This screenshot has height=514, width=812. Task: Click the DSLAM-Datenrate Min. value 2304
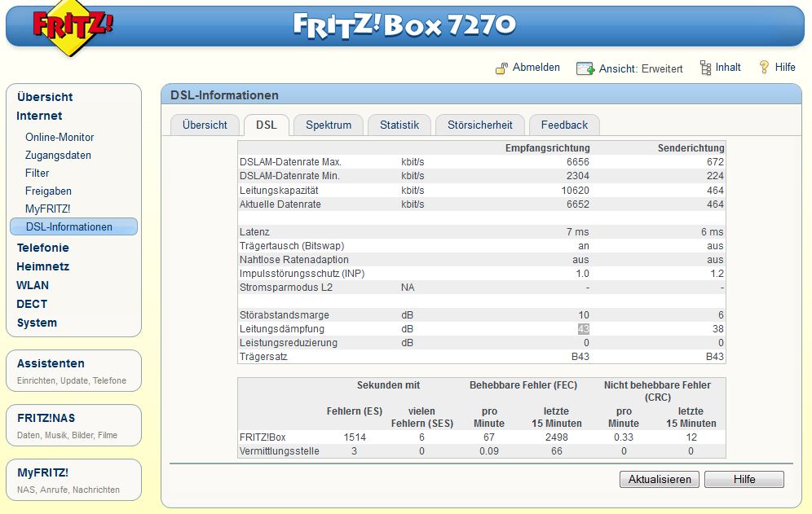pyautogui.click(x=578, y=176)
